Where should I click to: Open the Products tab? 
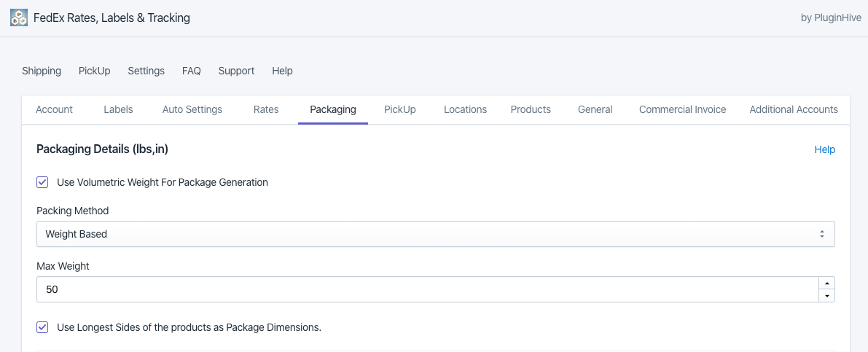click(x=531, y=109)
